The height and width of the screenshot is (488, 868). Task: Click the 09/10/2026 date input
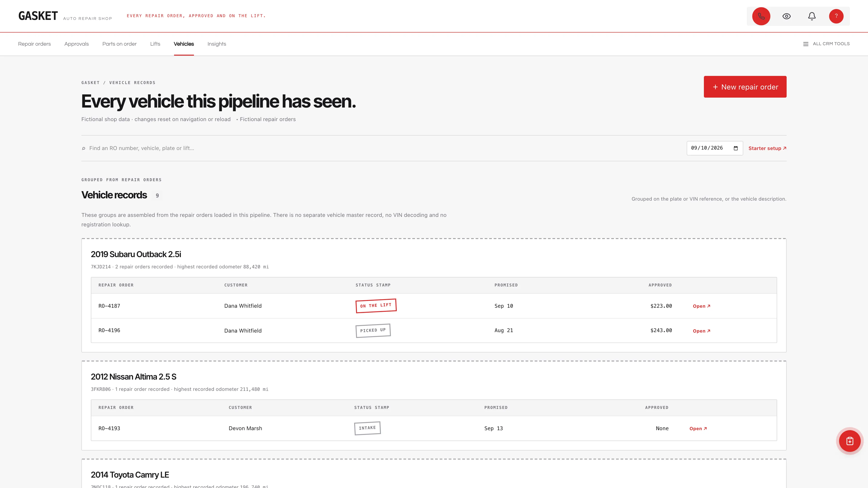click(x=715, y=148)
